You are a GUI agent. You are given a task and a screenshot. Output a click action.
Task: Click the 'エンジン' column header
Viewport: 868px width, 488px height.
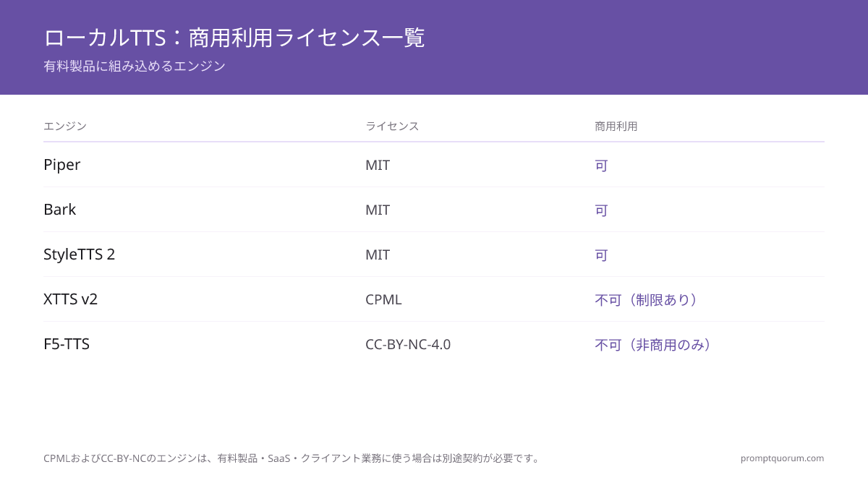pos(65,126)
